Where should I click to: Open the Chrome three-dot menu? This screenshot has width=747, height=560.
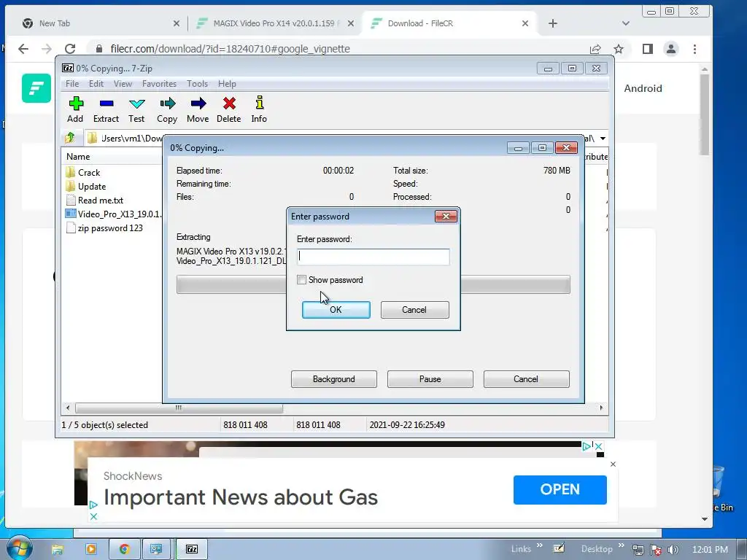pos(694,49)
